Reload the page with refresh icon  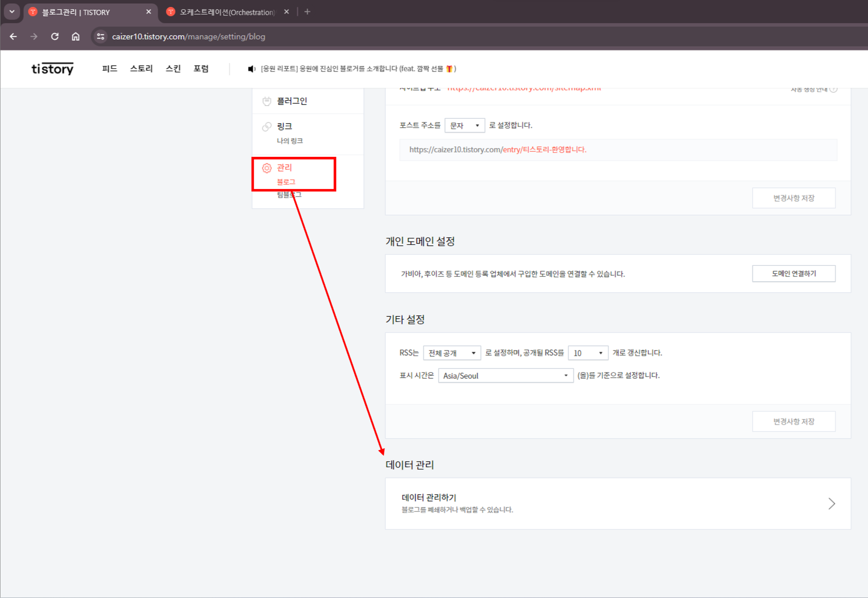click(55, 36)
